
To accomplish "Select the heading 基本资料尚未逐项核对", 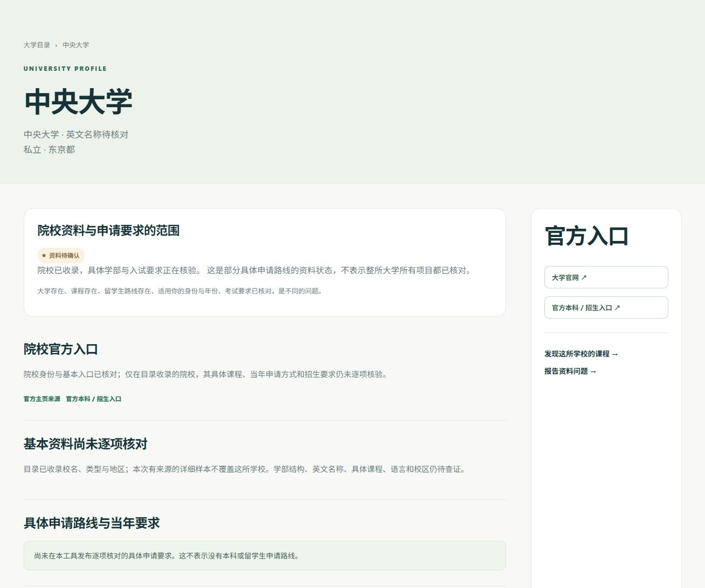I will (x=85, y=444).
